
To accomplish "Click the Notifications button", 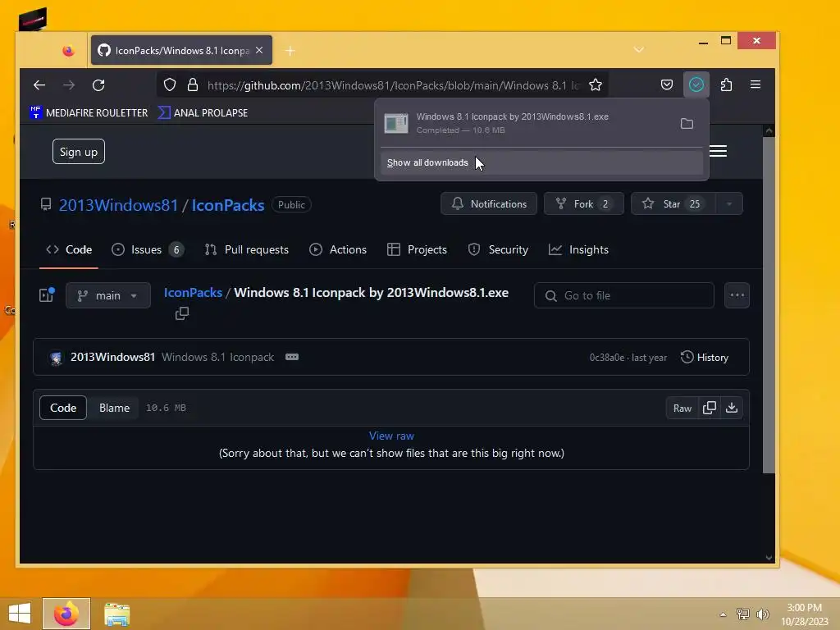I will pyautogui.click(x=489, y=203).
